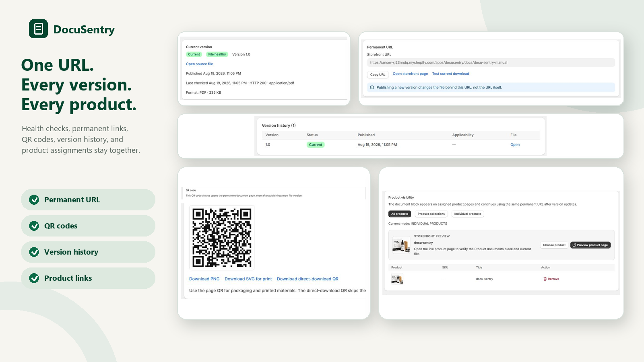Open the Choose product button
Viewport: 644px width, 362px height.
[554, 245]
